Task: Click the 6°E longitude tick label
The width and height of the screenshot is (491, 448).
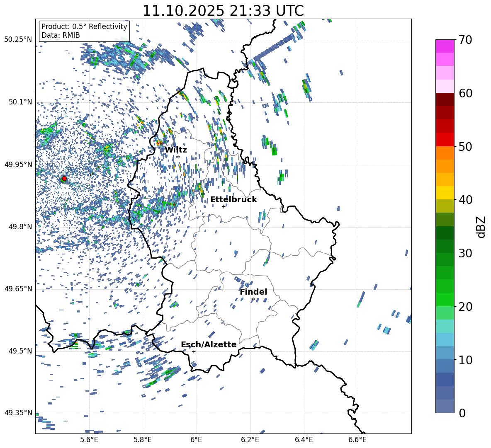Action: pos(196,439)
